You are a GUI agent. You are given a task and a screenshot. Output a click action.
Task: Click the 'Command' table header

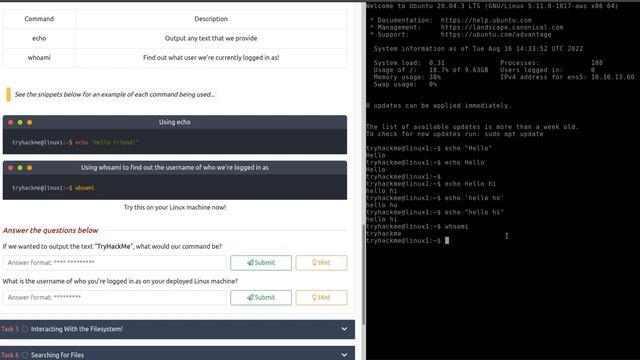39,19
